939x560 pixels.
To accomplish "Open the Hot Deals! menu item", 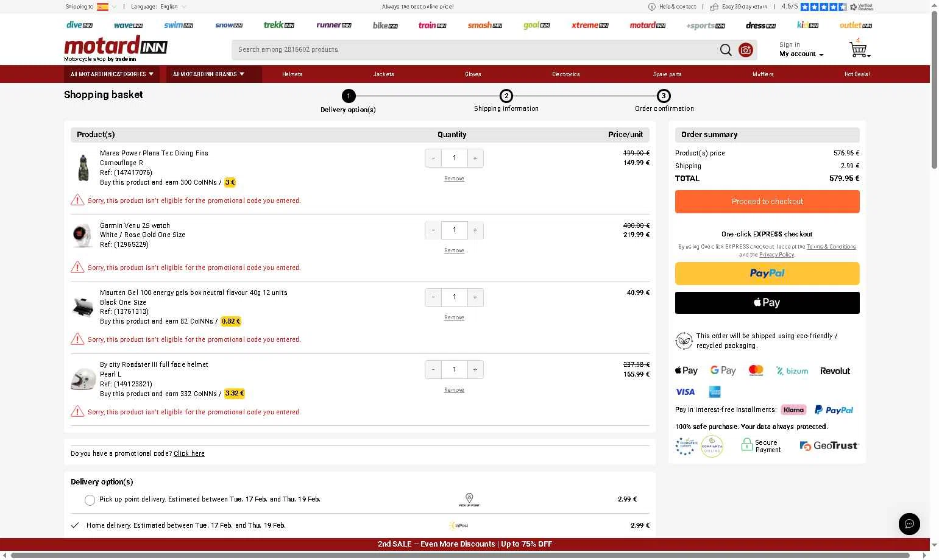I will 857,74.
